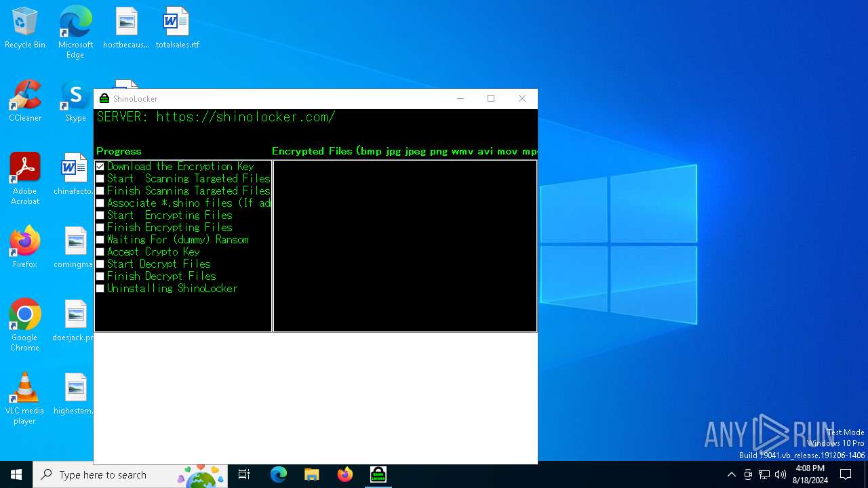Open the Windows Start menu
Image resolution: width=868 pixels, height=488 pixels.
click(16, 474)
